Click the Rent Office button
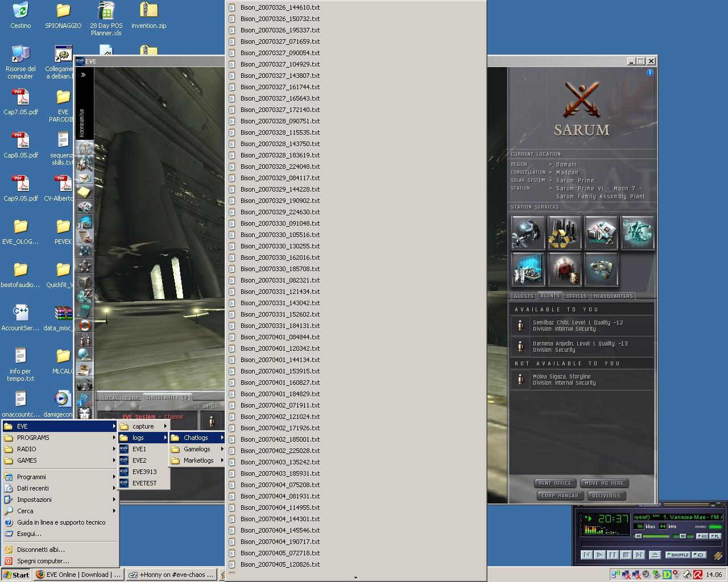 pyautogui.click(x=555, y=483)
